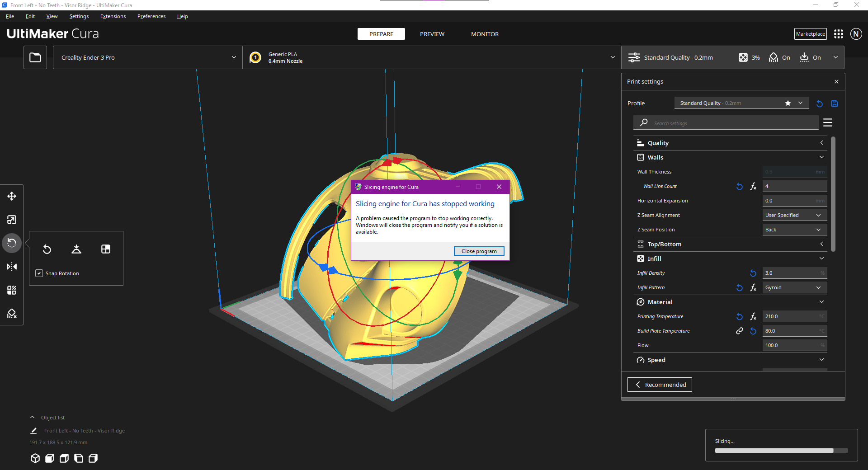Open the Infill Pattern Gyroid dropdown
Image resolution: width=868 pixels, height=470 pixels.
(795, 287)
